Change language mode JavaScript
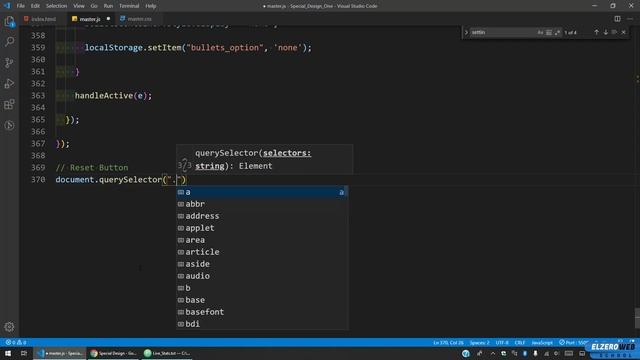Viewport: 640px width, 360px height. pos(542,342)
